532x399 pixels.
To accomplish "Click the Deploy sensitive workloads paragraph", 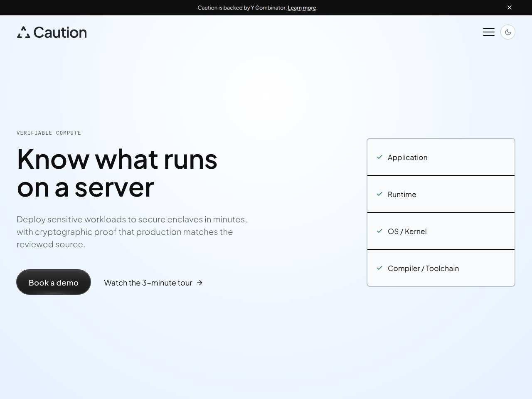I will click(x=132, y=232).
